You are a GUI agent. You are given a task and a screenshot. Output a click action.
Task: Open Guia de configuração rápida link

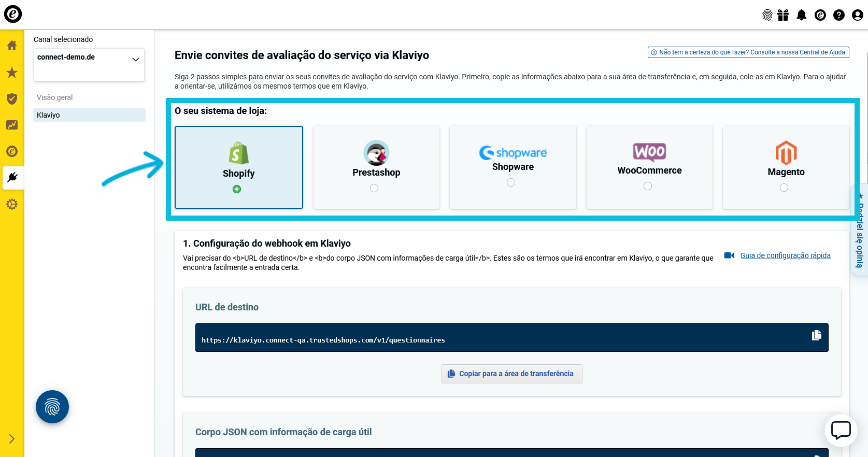(x=786, y=255)
